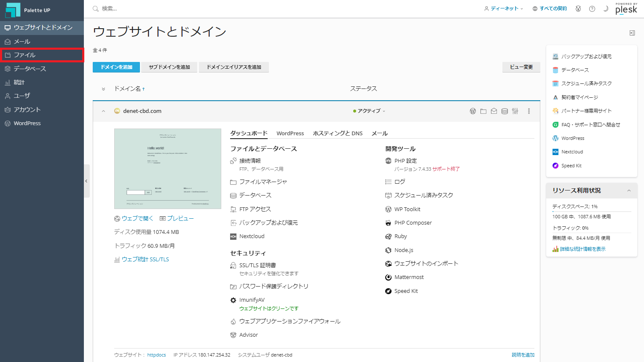Click サブドメインを追加 button
Viewport: 644px width, 362px height.
(169, 67)
